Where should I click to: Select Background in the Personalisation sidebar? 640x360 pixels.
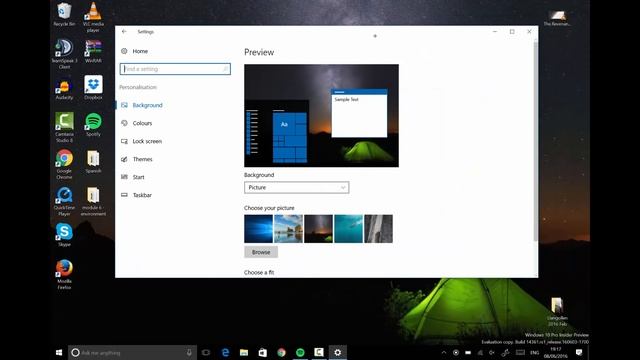(x=142, y=105)
